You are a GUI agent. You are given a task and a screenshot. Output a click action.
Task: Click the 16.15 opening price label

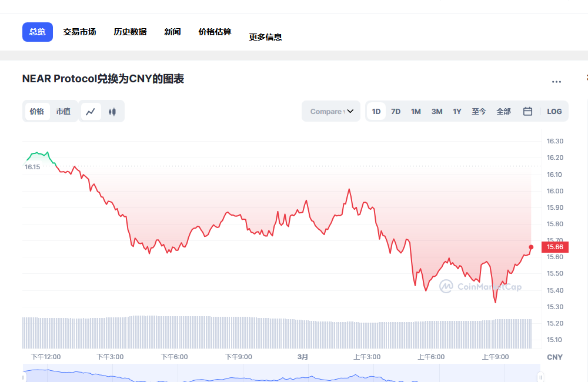[x=32, y=167]
